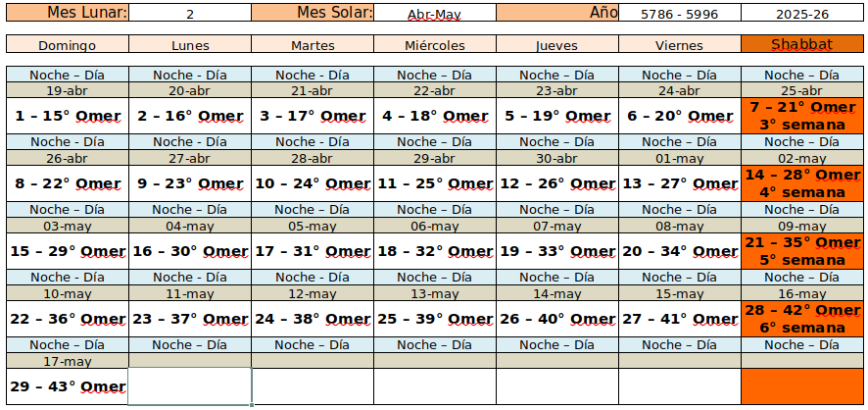Select the 17-may date cell
The height and width of the screenshot is (410, 868).
[67, 361]
